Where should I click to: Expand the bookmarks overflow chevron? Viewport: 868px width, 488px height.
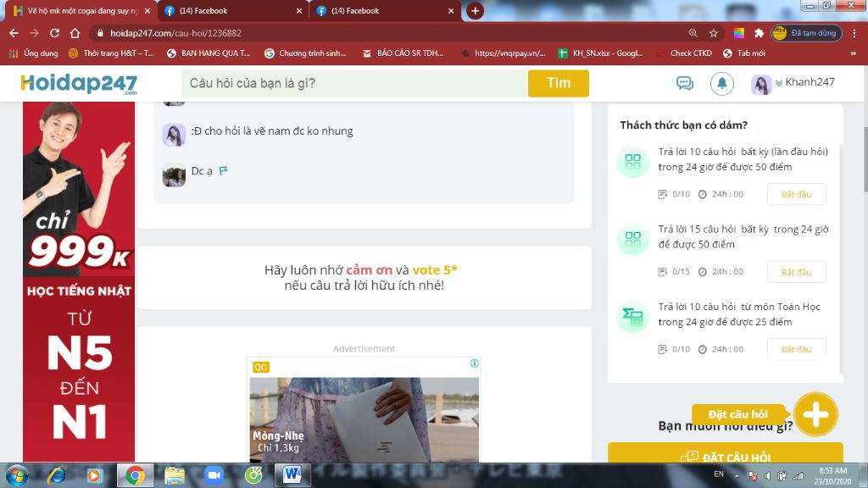pyautogui.click(x=853, y=53)
